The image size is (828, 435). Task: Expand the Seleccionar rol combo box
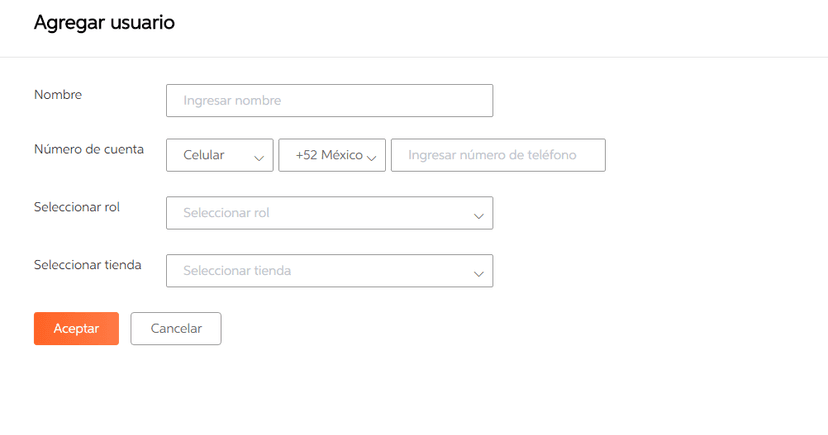329,213
